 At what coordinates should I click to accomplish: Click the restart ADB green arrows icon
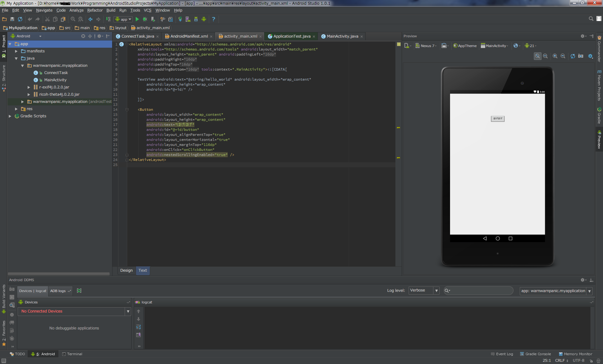pos(79,291)
